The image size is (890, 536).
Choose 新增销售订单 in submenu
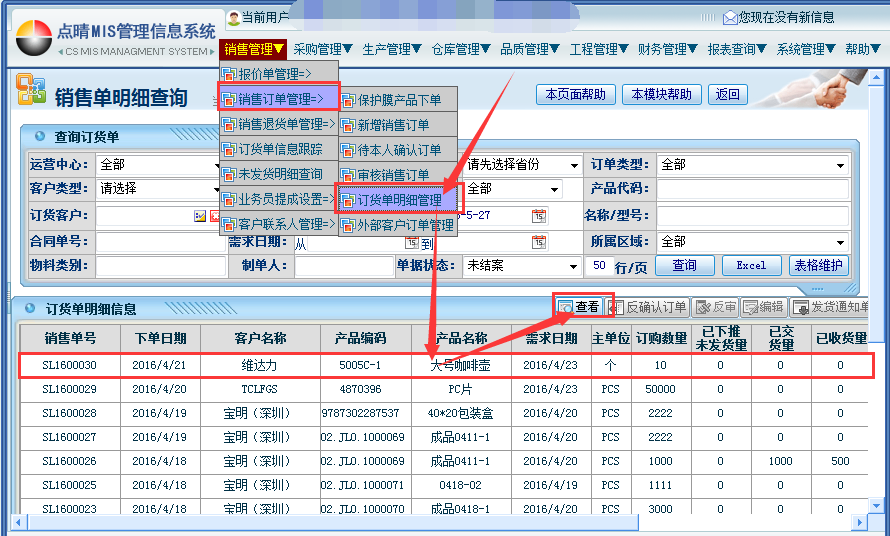pyautogui.click(x=393, y=125)
